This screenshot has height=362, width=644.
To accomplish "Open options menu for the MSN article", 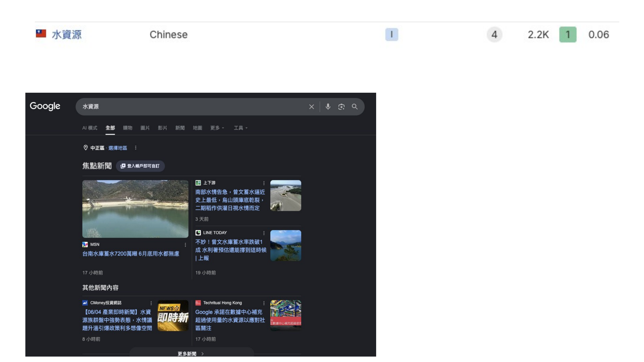I will click(185, 245).
